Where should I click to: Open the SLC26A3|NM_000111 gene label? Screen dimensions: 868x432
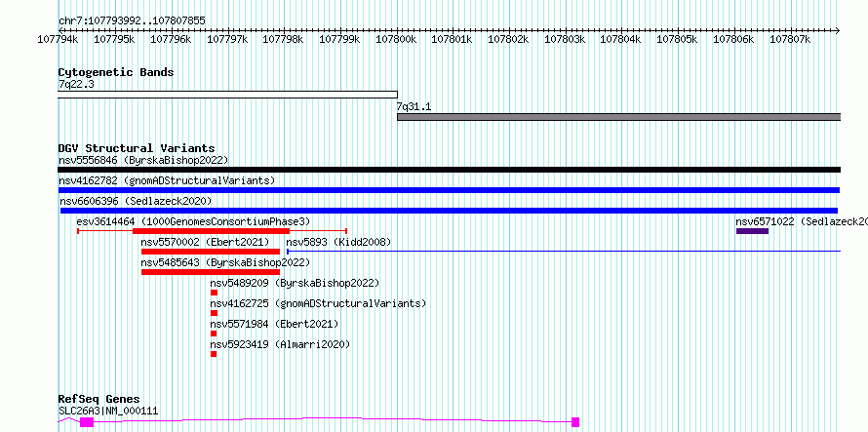tap(108, 411)
